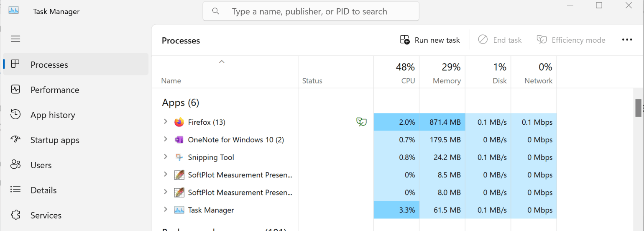This screenshot has width=644, height=231.
Task: Click the vertical scrollbar thumb
Action: coord(639,108)
